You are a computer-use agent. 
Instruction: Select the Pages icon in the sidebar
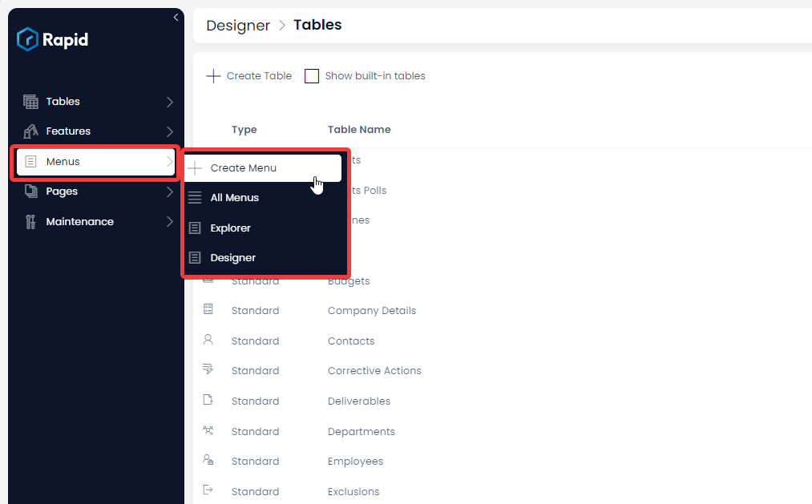(x=30, y=192)
